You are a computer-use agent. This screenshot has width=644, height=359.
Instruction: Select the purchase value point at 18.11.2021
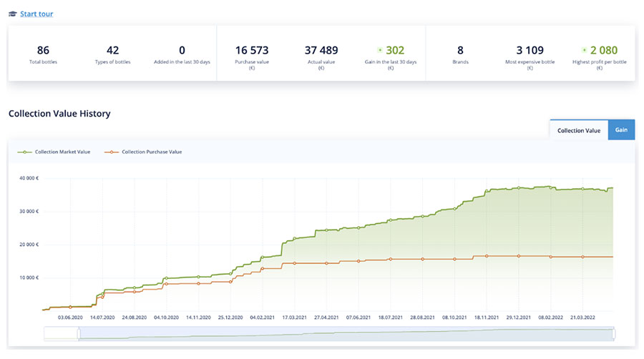pos(487,255)
